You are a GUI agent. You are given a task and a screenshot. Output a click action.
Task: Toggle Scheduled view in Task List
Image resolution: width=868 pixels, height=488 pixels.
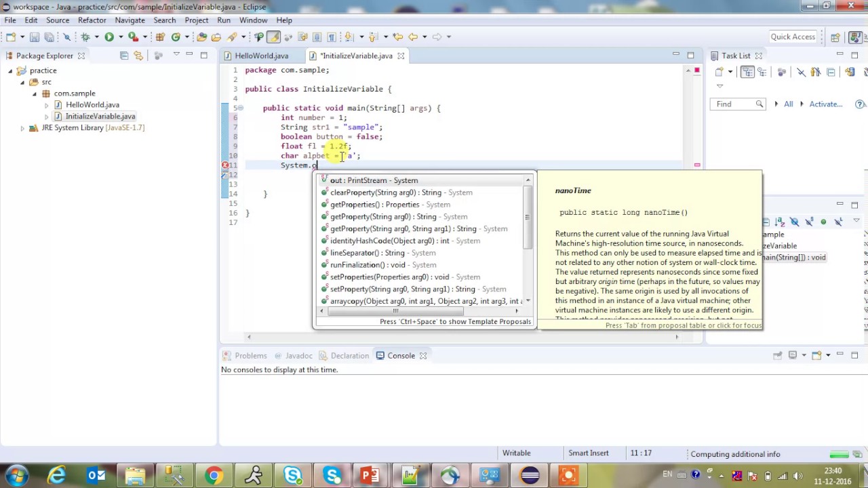(x=762, y=72)
